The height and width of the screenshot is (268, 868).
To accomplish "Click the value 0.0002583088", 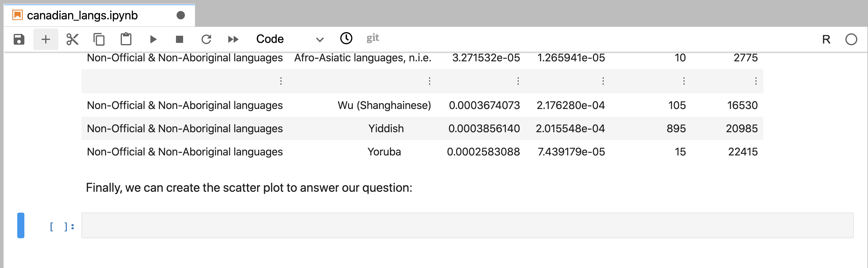I will (x=483, y=152).
